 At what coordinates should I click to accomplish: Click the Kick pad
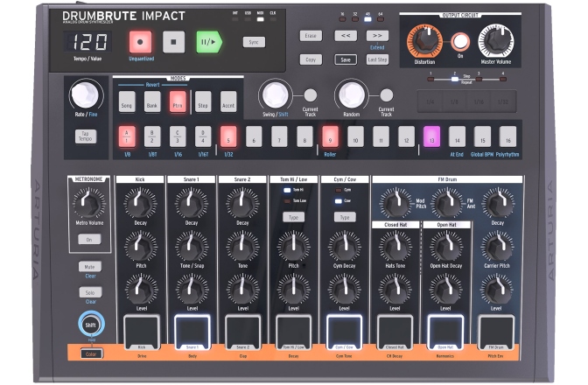click(142, 332)
